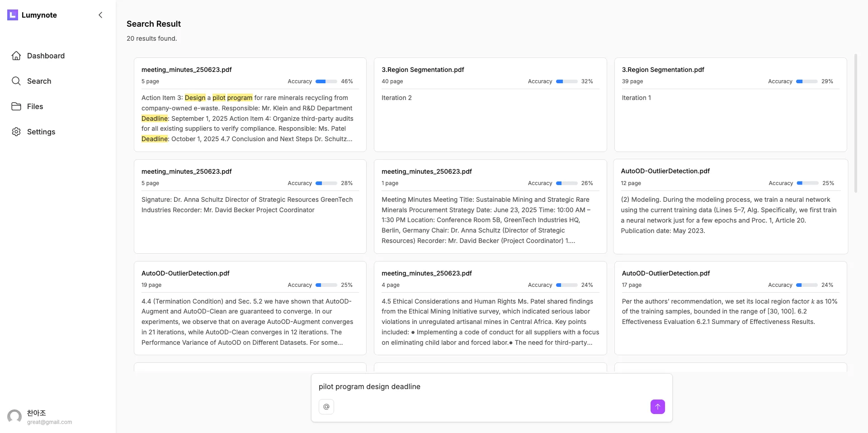The width and height of the screenshot is (868, 433).
Task: Click the Lumynote logo icon
Action: point(13,15)
